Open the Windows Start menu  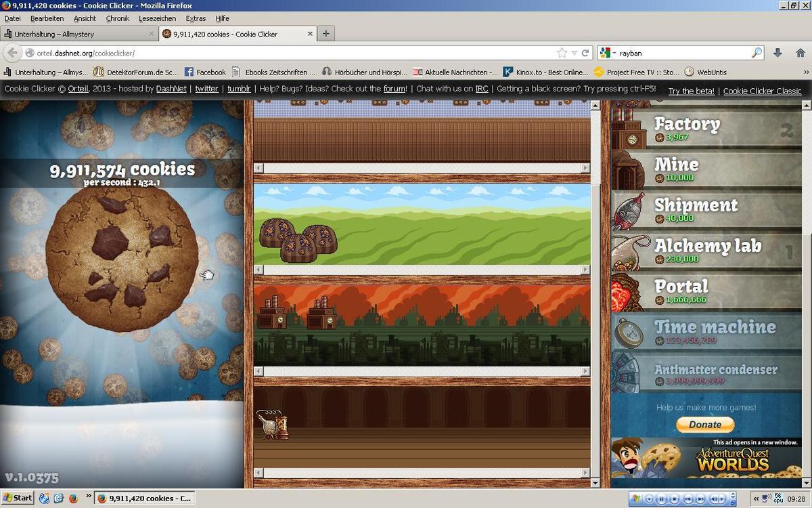18,498
